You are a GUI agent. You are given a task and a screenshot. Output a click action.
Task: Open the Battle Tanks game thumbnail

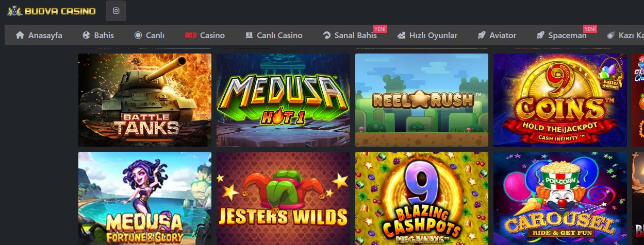145,100
